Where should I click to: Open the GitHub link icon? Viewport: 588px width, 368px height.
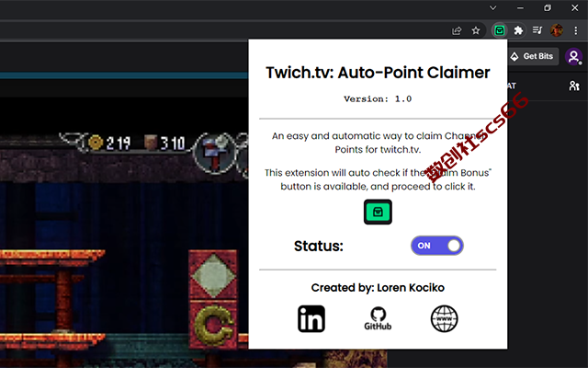pyautogui.click(x=378, y=319)
